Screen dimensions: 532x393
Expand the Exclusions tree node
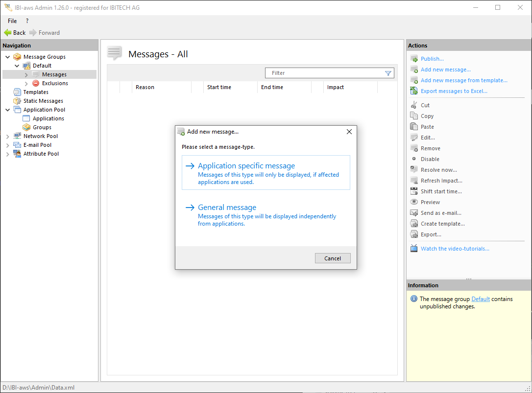click(26, 84)
